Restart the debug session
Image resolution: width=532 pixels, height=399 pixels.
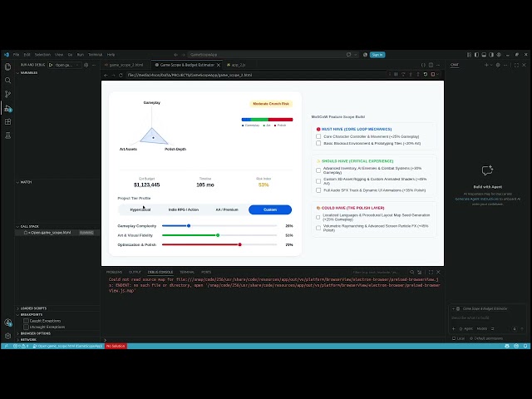[x=426, y=74]
